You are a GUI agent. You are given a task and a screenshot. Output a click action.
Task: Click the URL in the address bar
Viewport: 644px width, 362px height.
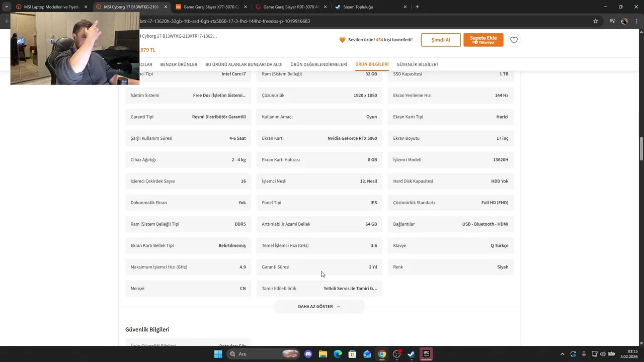[224, 21]
